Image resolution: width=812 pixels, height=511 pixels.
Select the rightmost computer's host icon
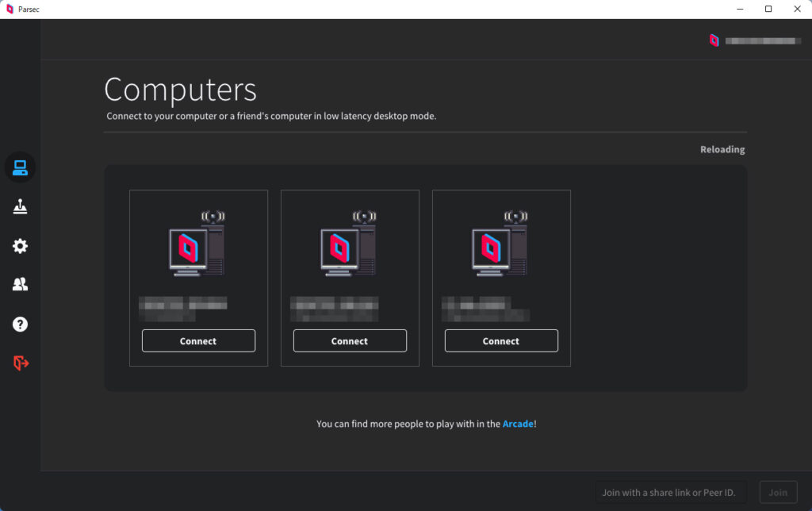[500, 244]
